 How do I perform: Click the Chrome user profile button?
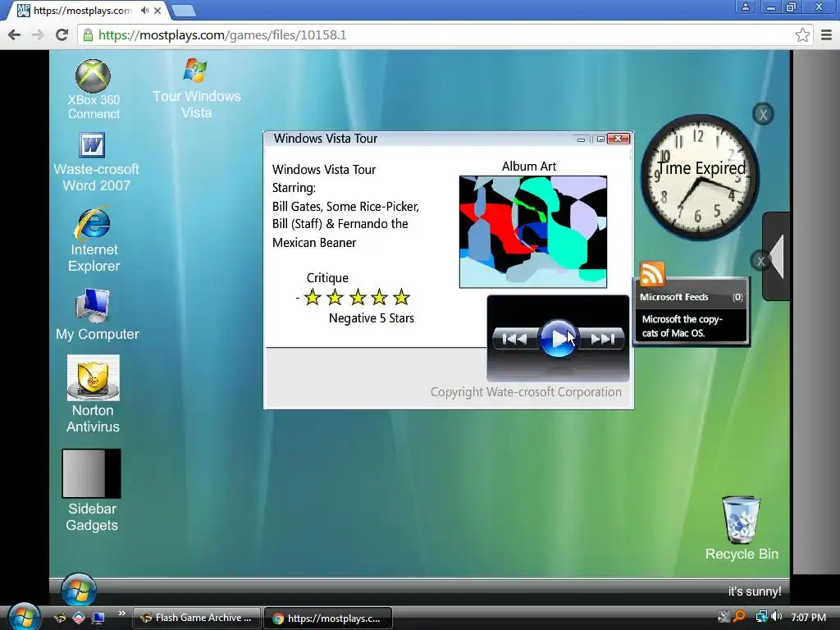(x=745, y=7)
